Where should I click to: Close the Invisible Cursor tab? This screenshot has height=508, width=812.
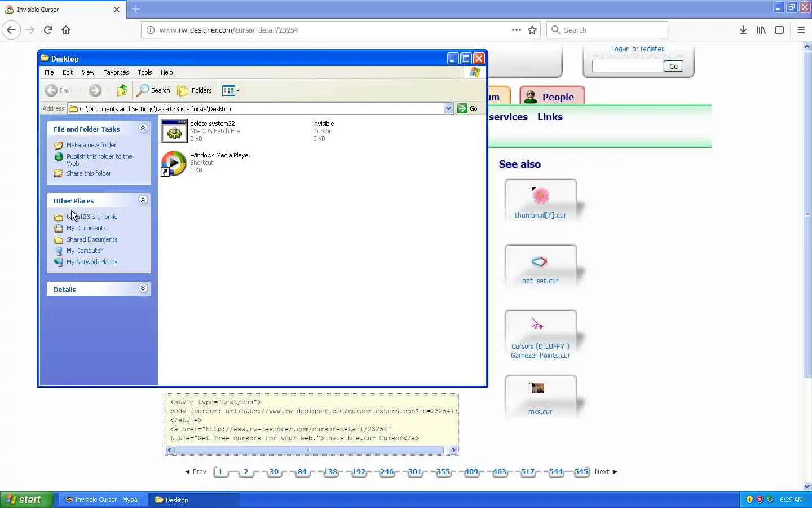tap(117, 10)
